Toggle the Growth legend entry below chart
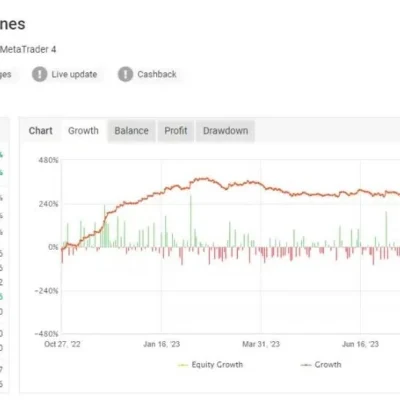400x400 pixels. [x=321, y=365]
